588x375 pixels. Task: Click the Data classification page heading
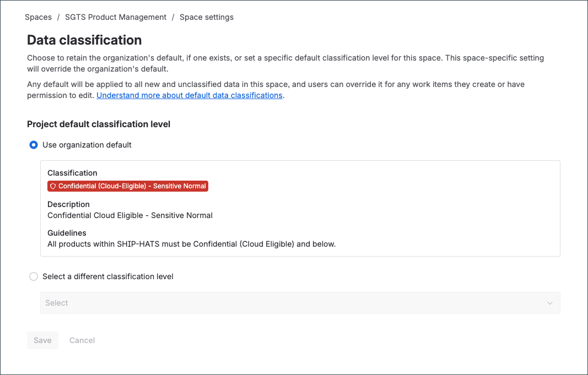click(x=84, y=40)
